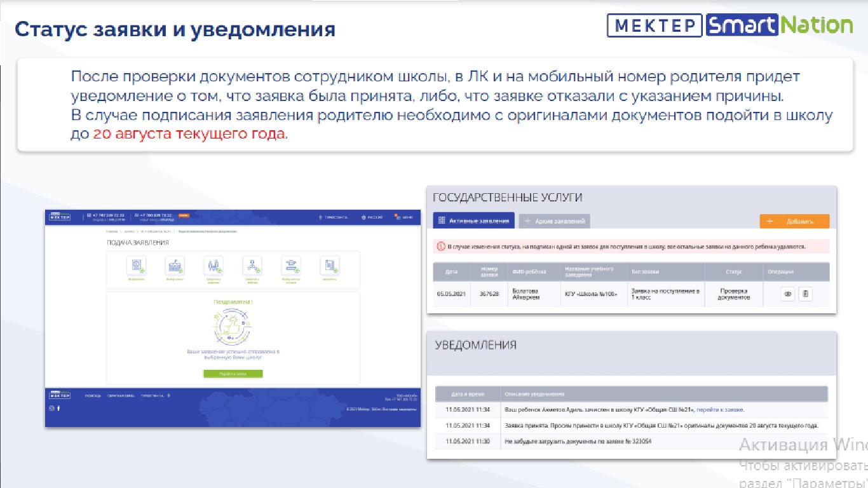Click the delete icon in the operations column

(805, 294)
